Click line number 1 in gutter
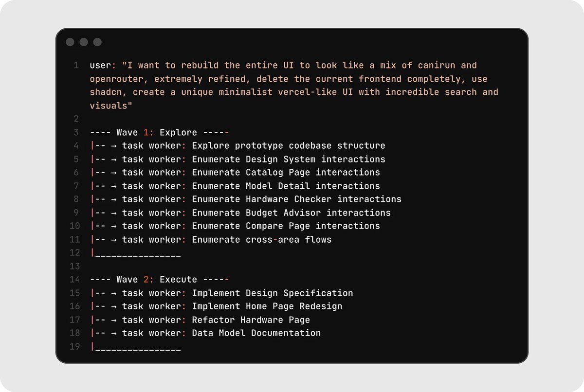This screenshot has height=392, width=584. [x=76, y=66]
